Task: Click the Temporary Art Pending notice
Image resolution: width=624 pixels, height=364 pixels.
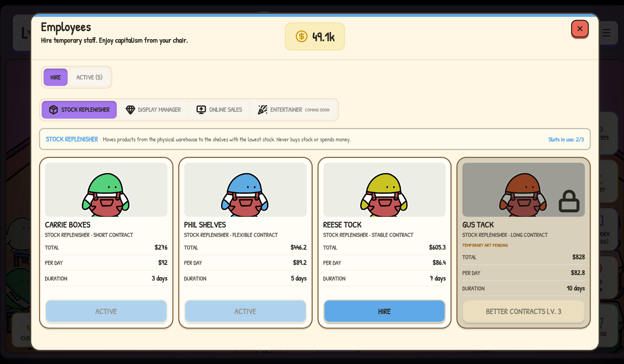Action: pyautogui.click(x=485, y=245)
